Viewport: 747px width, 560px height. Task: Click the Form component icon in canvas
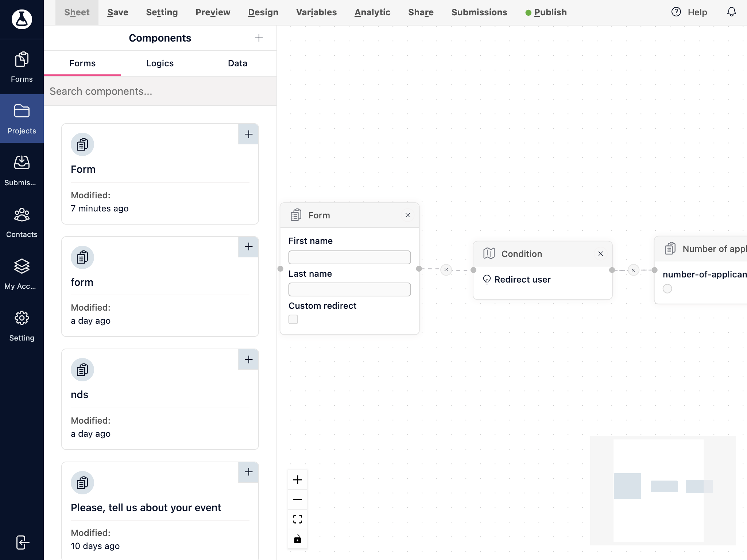[x=296, y=215]
